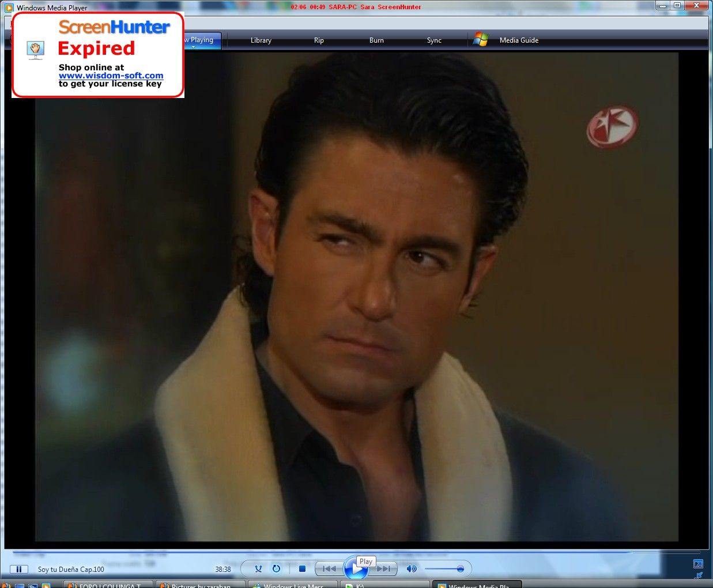
Task: Open Media Guide online store
Action: tap(519, 40)
